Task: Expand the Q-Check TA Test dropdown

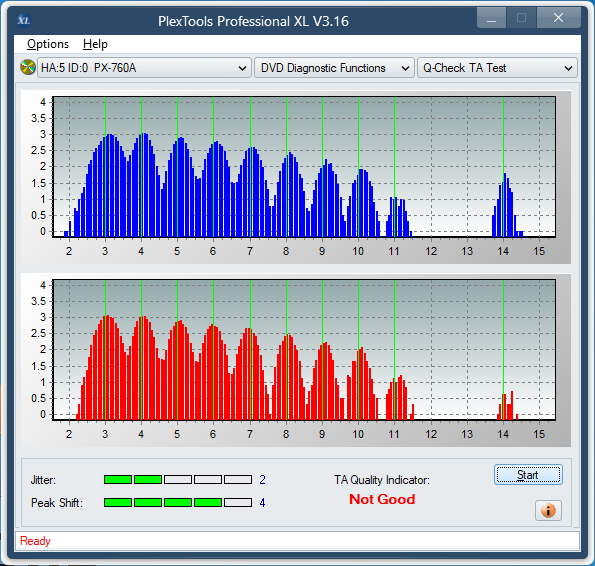Action: tap(497, 68)
